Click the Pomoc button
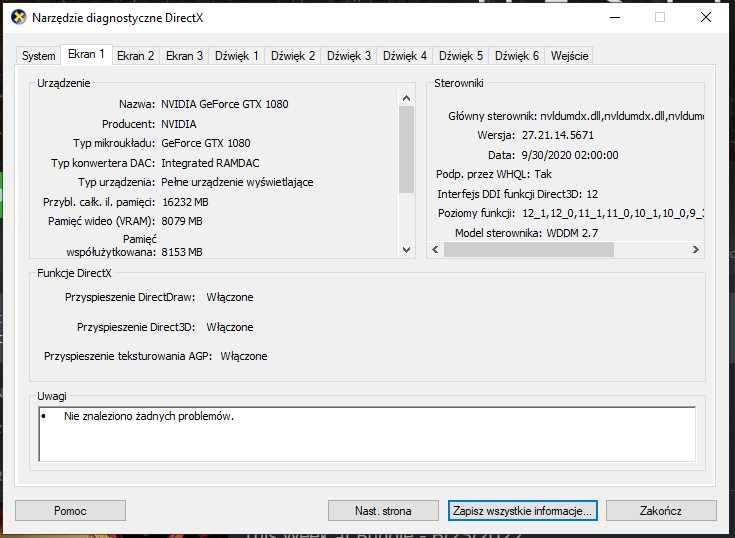The width and height of the screenshot is (735, 538). click(x=70, y=510)
